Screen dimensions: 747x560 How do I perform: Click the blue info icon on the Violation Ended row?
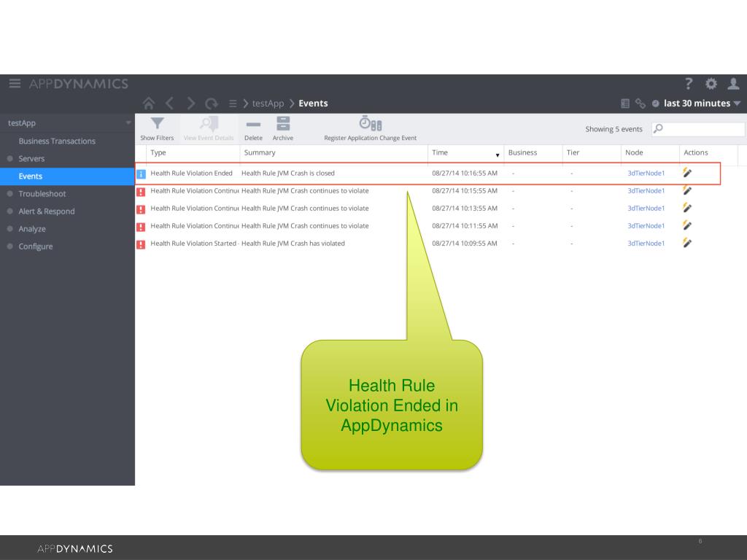(141, 174)
